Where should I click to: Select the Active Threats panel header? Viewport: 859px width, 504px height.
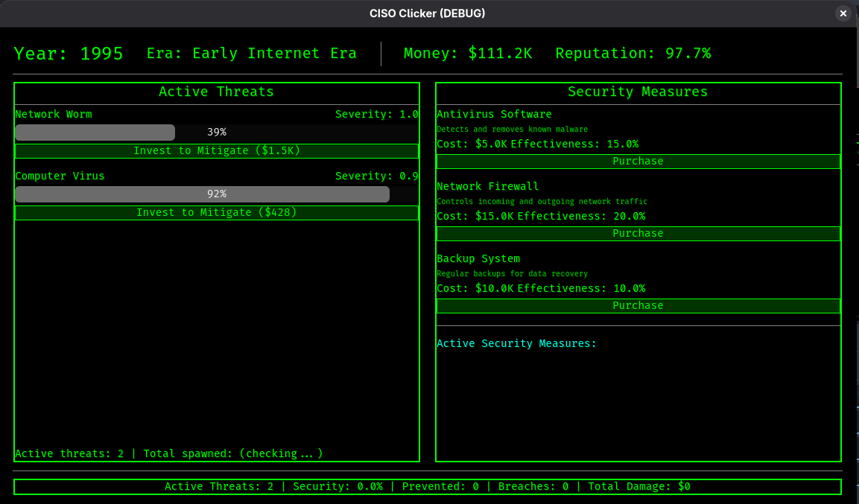click(216, 92)
